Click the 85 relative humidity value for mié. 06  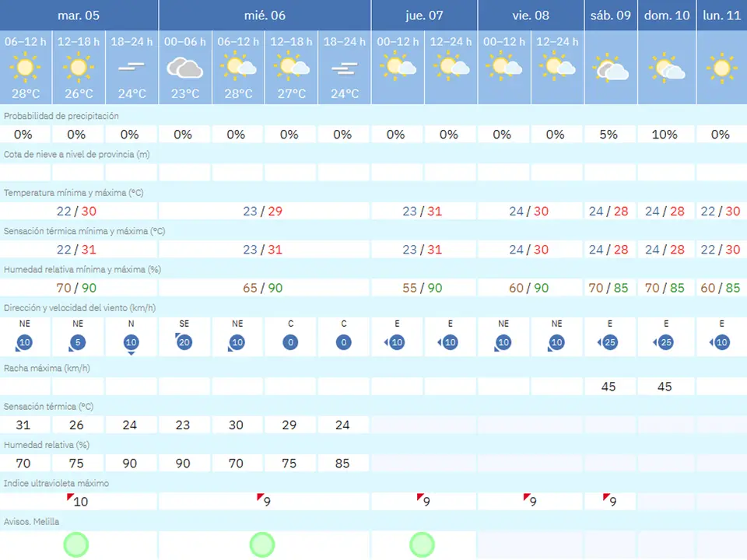click(342, 464)
